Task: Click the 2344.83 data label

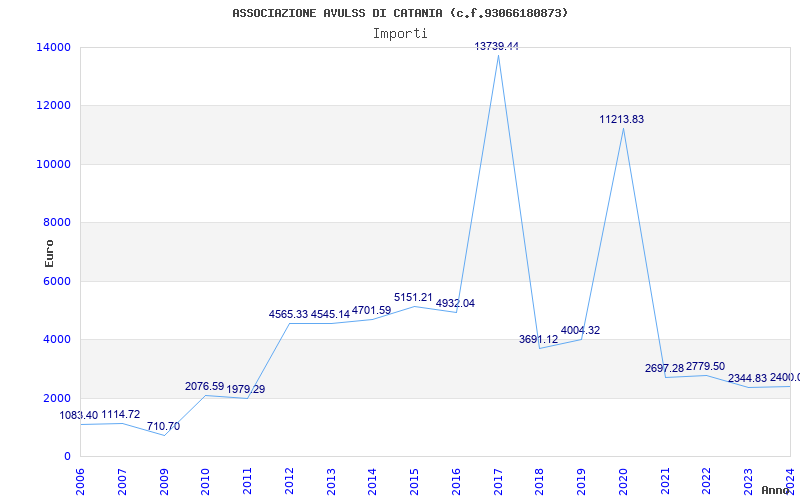Action: tap(747, 379)
